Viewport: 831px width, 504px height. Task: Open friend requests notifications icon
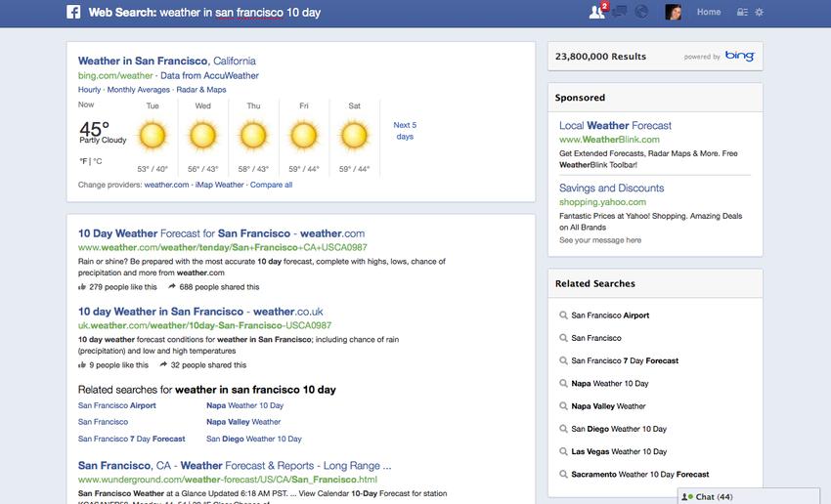[597, 13]
